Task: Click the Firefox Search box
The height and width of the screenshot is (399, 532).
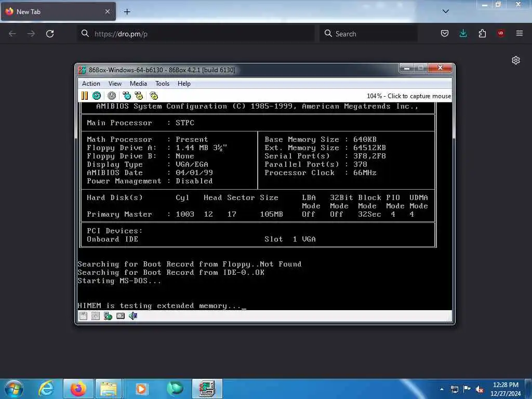Action: [368, 34]
